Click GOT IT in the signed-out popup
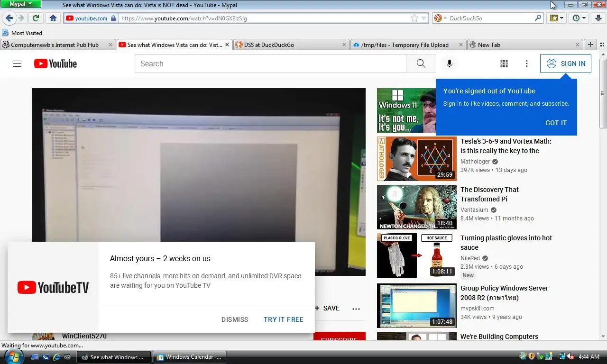 tap(556, 123)
